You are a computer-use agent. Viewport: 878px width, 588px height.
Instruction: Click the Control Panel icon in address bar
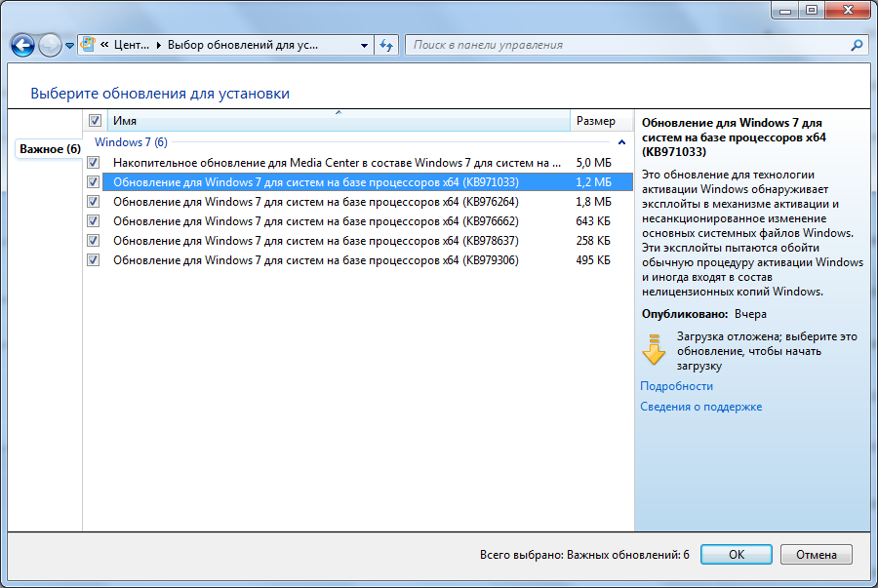[88, 44]
